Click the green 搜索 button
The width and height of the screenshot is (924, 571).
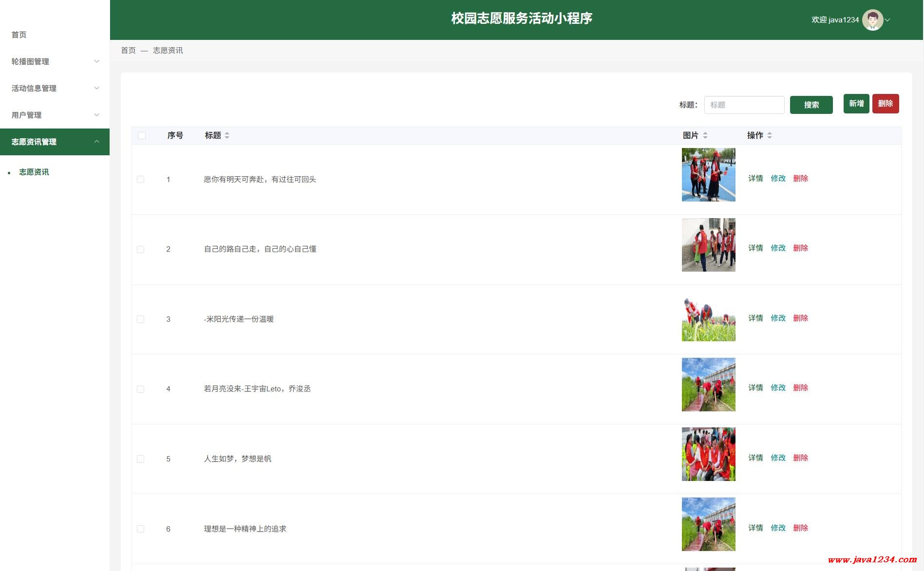811,105
